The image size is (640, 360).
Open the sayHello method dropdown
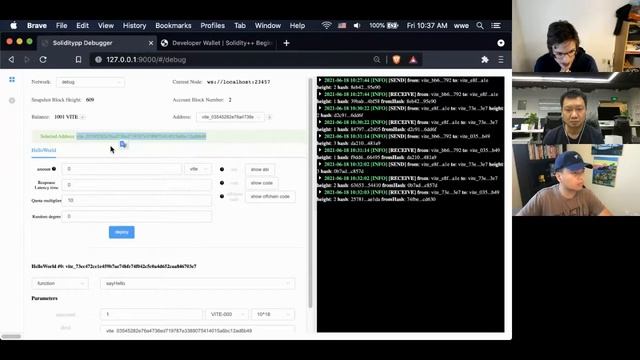[x=198, y=283]
